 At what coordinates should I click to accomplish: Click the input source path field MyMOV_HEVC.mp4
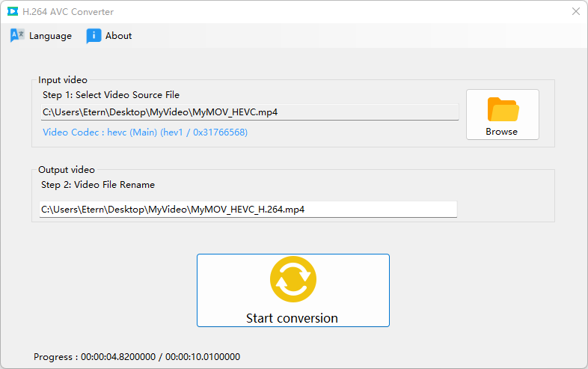[250, 112]
